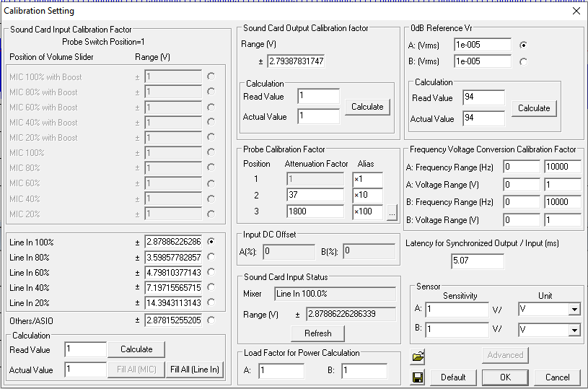Screen dimensions: 588x389
Task: Click the Default button
Action: [x=453, y=377]
